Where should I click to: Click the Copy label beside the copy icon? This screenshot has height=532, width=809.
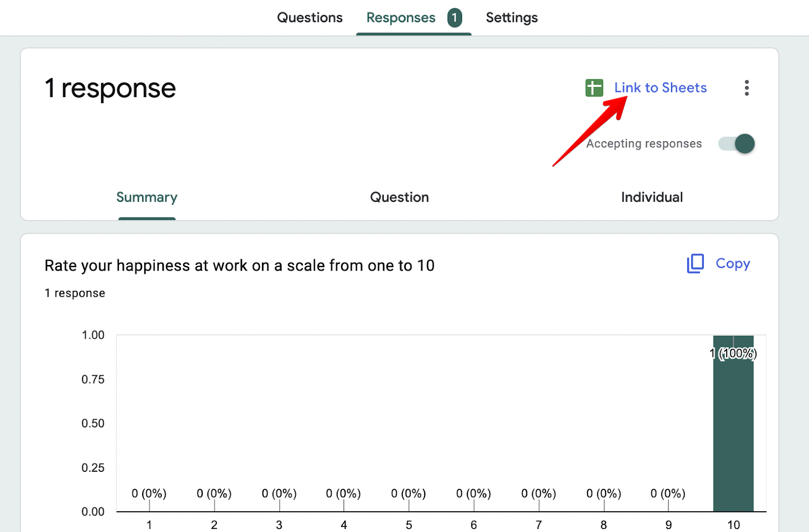point(733,263)
